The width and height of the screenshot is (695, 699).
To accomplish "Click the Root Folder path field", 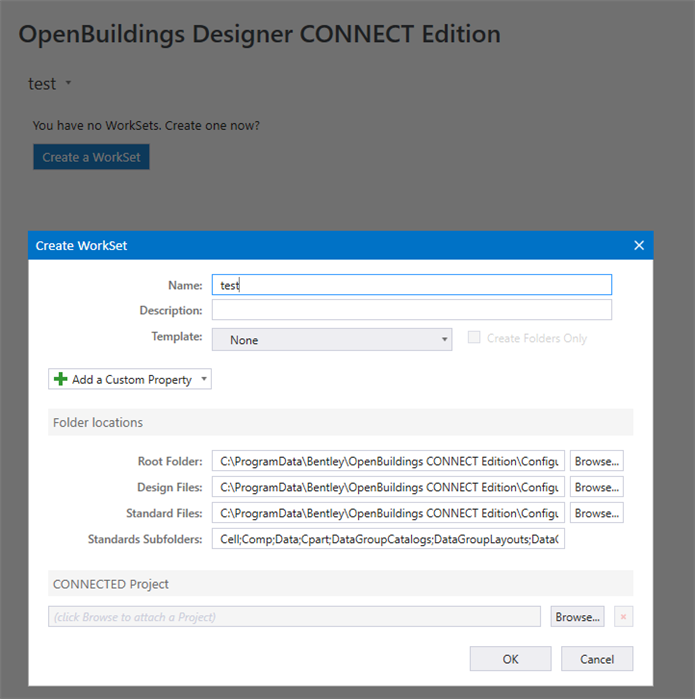I will [x=388, y=461].
